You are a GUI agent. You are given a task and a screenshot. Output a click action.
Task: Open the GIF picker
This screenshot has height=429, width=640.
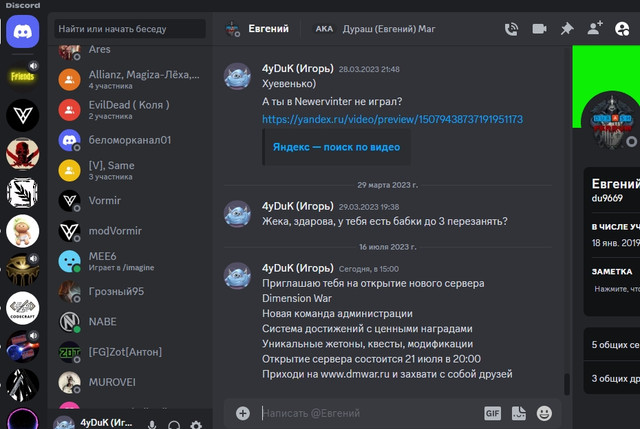[492, 413]
